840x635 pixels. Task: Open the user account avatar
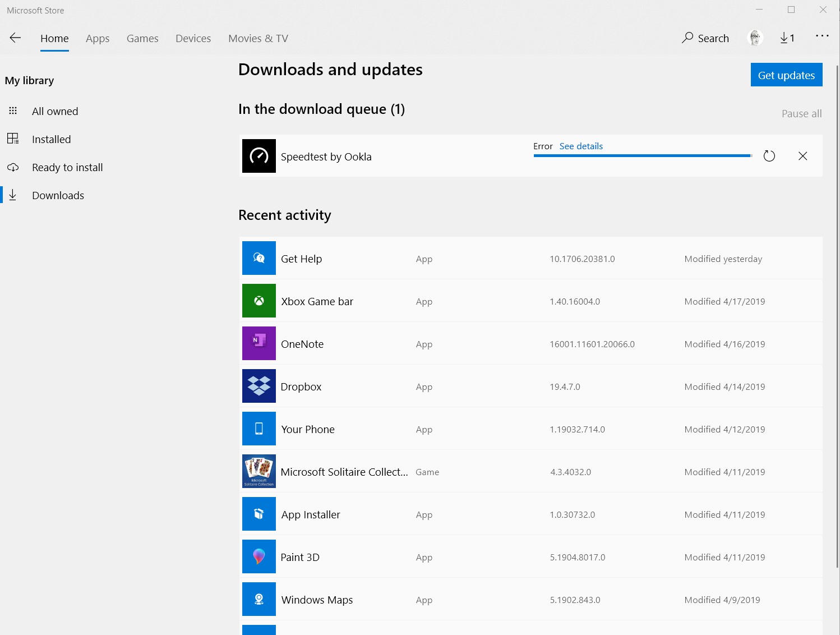[755, 38]
